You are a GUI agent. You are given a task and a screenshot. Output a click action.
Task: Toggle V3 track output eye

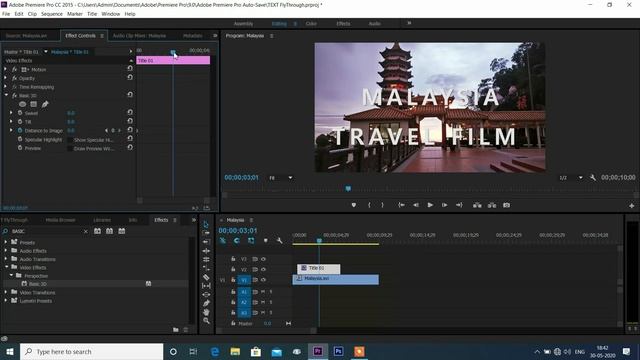click(263, 259)
